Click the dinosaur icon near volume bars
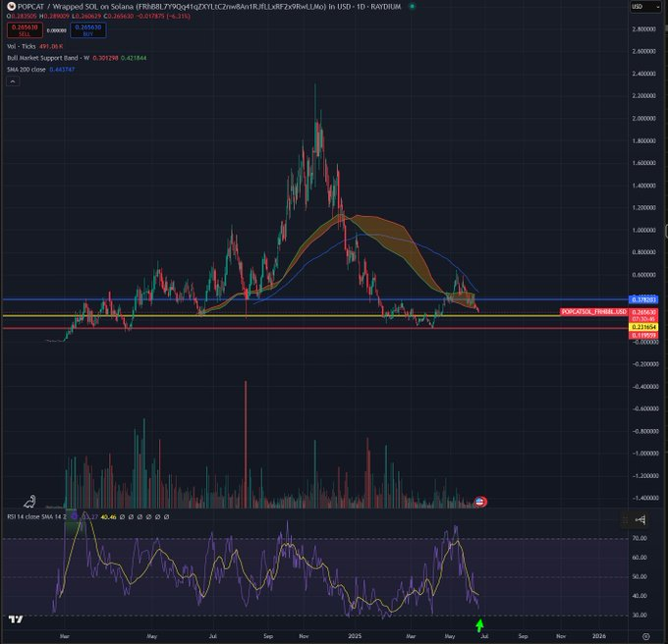Image resolution: width=668 pixels, height=644 pixels. (x=29, y=502)
